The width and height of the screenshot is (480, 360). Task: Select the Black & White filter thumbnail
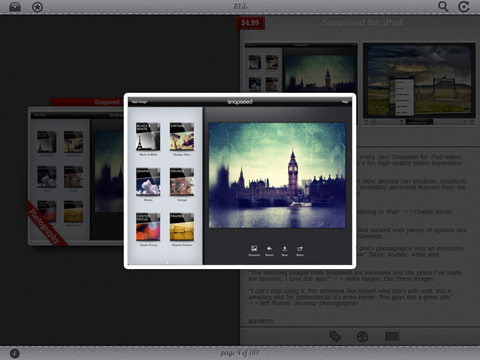tap(148, 137)
